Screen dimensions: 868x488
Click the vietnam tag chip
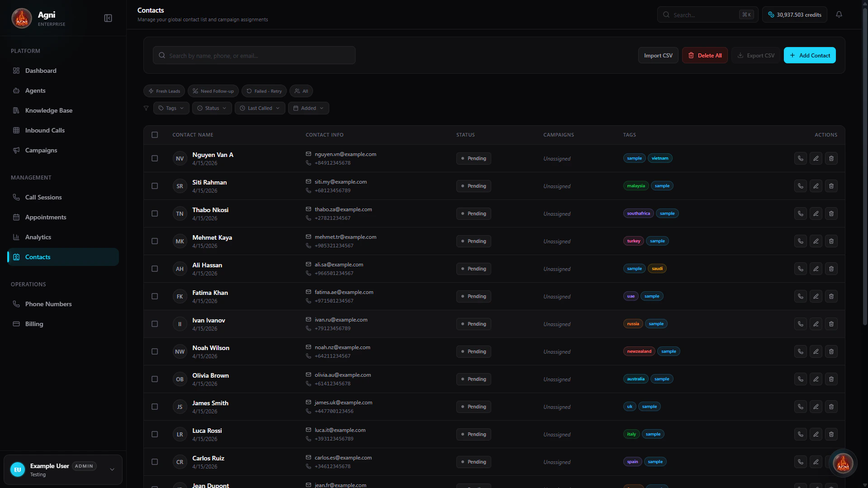(x=660, y=158)
